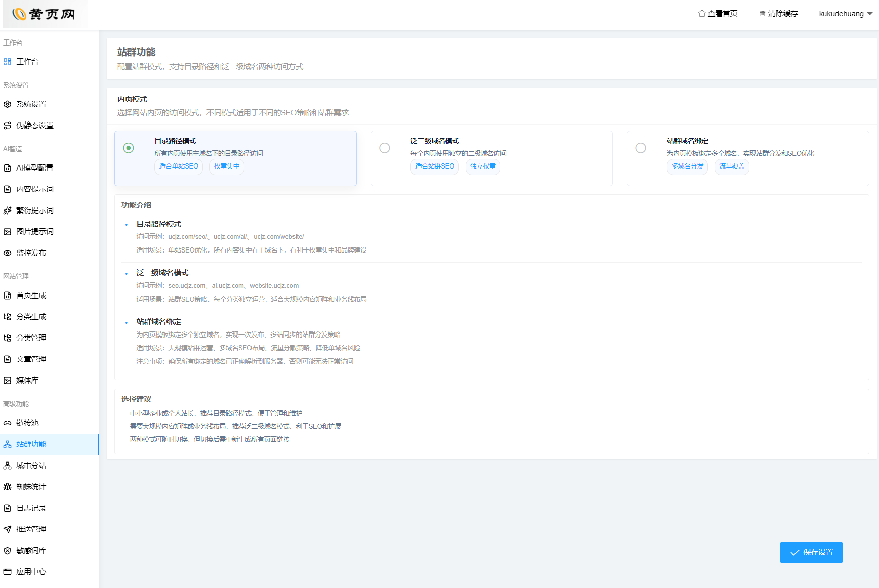
Task: Click the 黄页网 logo
Action: [45, 14]
